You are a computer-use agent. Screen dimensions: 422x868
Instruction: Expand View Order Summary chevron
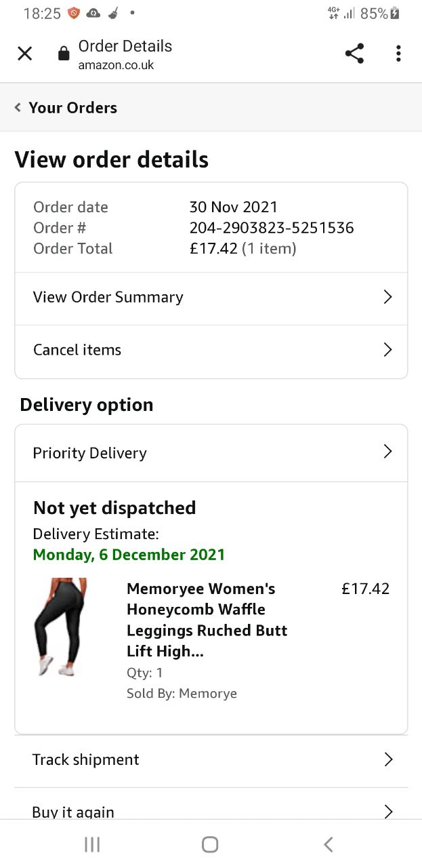pos(387,297)
